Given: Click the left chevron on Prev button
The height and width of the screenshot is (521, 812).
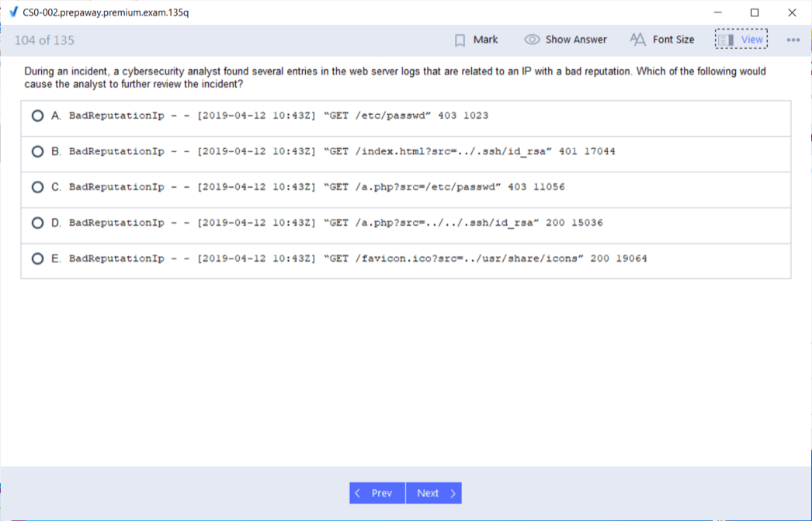Looking at the screenshot, I should point(357,493).
